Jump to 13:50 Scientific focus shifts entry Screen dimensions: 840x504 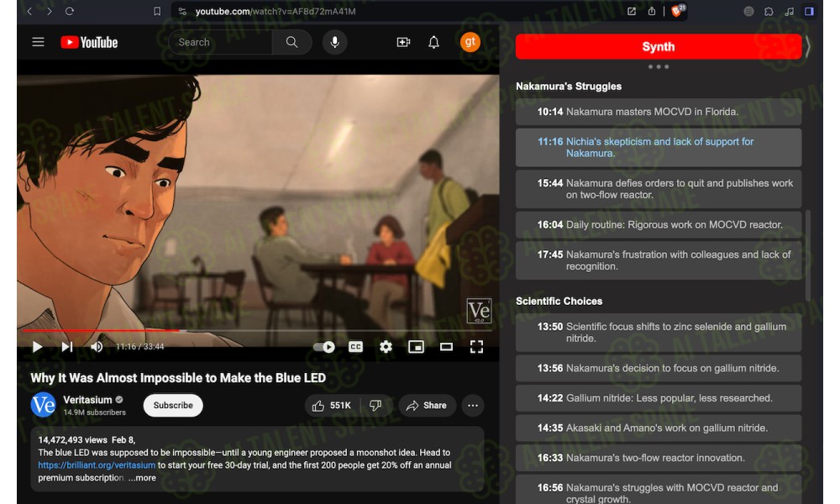tap(659, 333)
